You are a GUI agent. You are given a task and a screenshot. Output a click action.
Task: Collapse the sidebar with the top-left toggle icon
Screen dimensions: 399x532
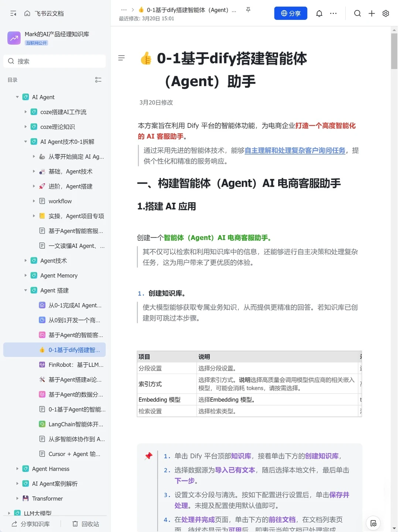(x=13, y=13)
